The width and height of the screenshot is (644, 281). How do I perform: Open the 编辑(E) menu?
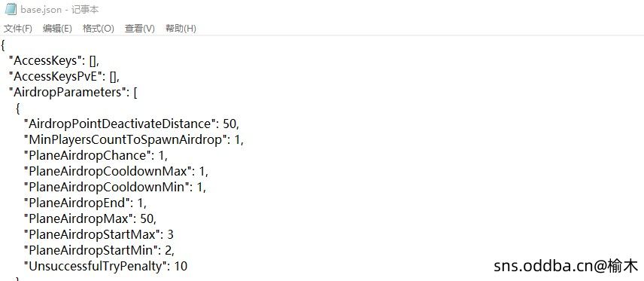pos(57,29)
